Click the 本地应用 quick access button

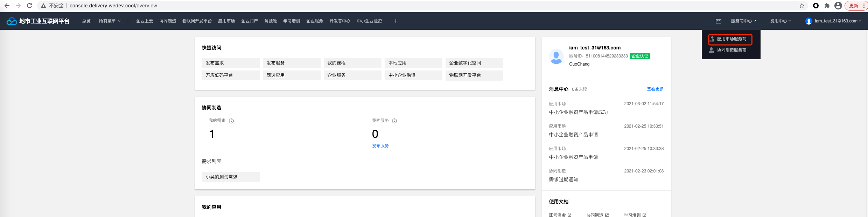413,63
